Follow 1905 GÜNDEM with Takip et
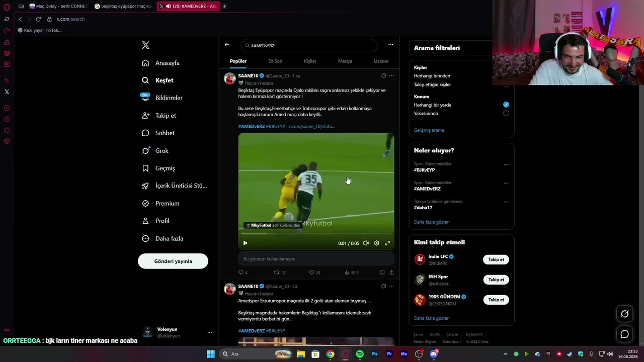Viewport: 644px width, 362px height. click(496, 300)
